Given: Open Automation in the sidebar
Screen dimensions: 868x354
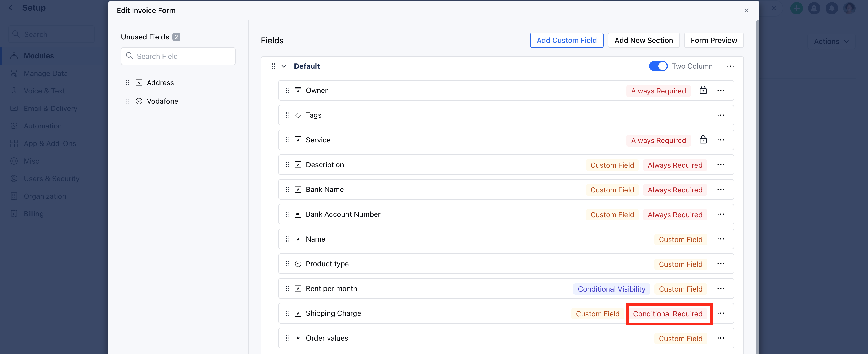Looking at the screenshot, I should [x=42, y=126].
